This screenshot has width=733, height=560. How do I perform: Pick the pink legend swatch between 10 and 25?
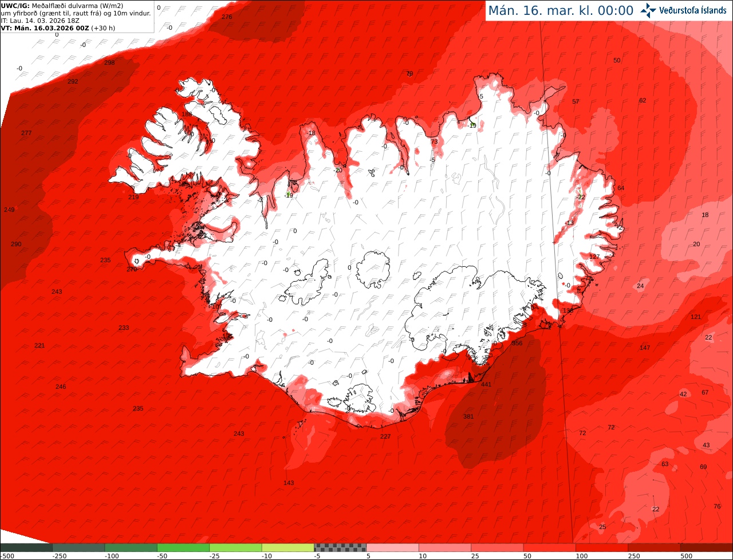click(x=445, y=547)
